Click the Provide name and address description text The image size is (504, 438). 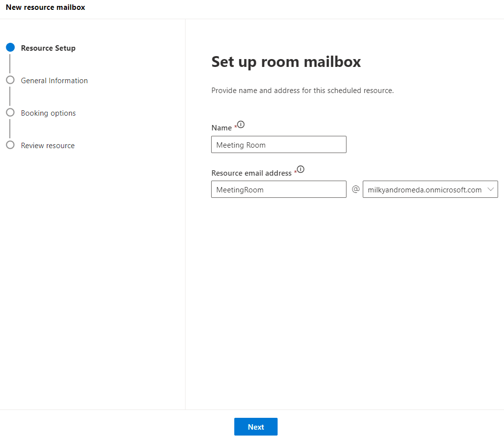point(303,91)
